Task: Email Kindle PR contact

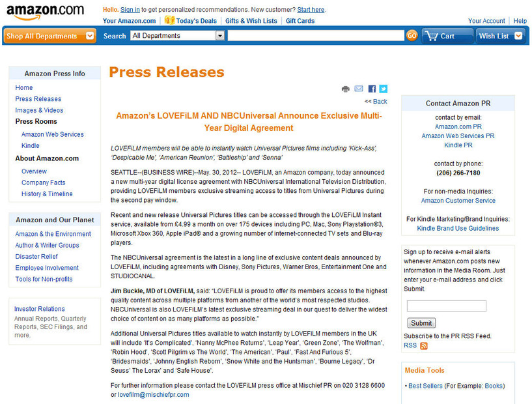Action: [458, 145]
